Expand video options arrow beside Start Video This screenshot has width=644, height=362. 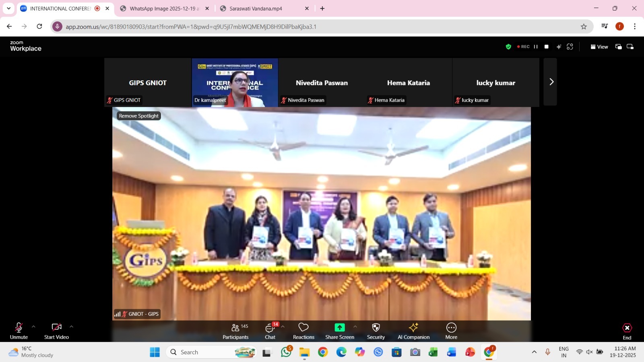pos(71,327)
